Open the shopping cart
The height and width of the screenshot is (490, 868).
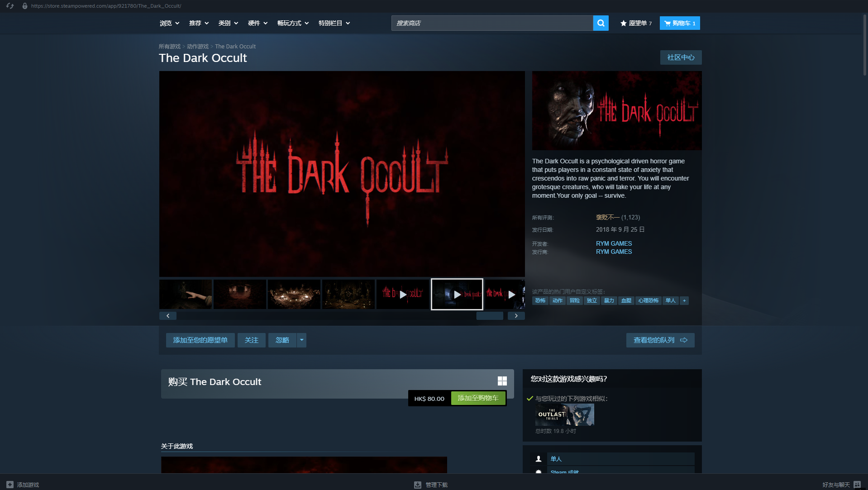tap(679, 23)
